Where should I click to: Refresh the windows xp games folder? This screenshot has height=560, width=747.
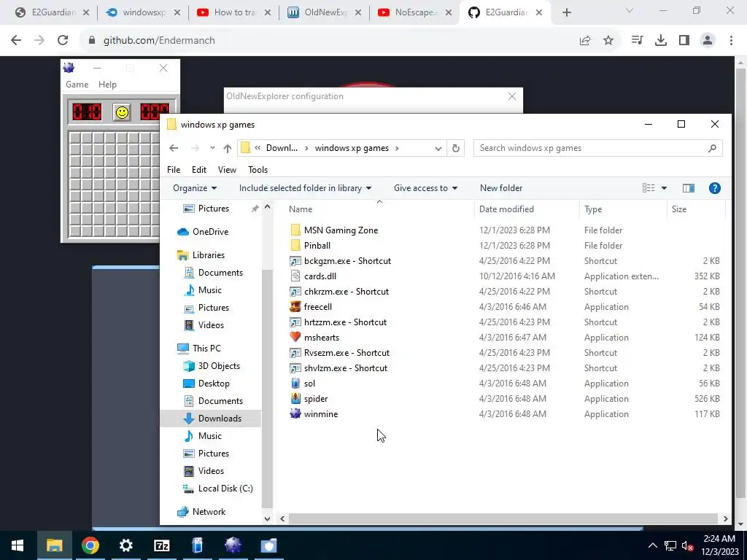pos(455,148)
